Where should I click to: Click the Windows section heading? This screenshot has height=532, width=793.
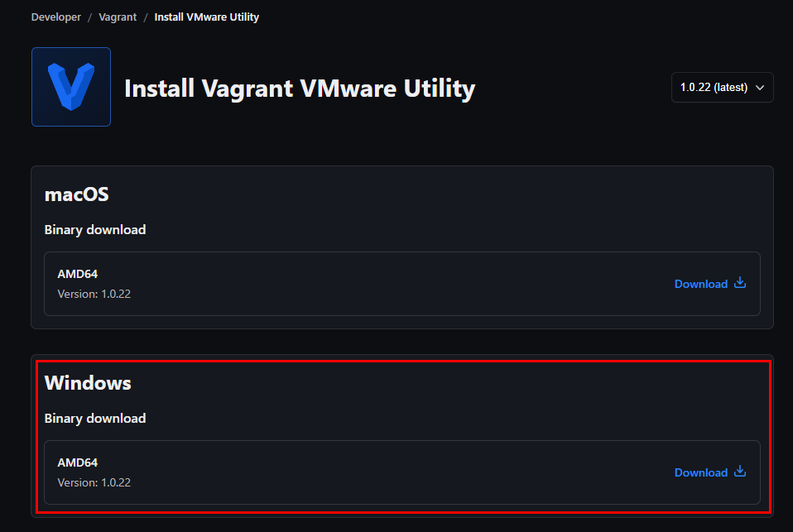click(88, 383)
